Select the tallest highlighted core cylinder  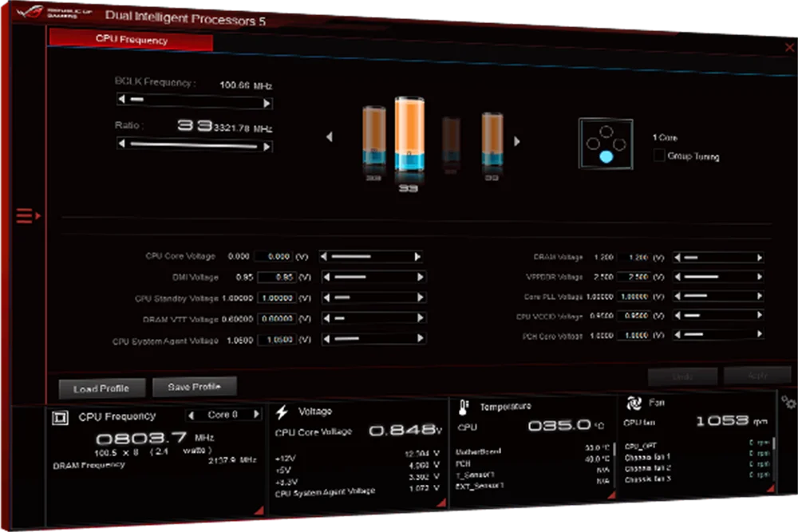(x=409, y=134)
